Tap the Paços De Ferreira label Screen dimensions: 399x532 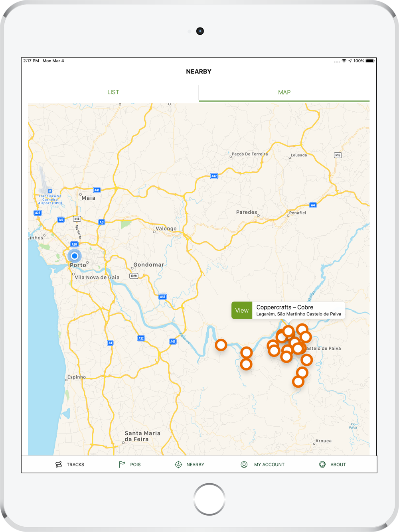[x=250, y=154]
